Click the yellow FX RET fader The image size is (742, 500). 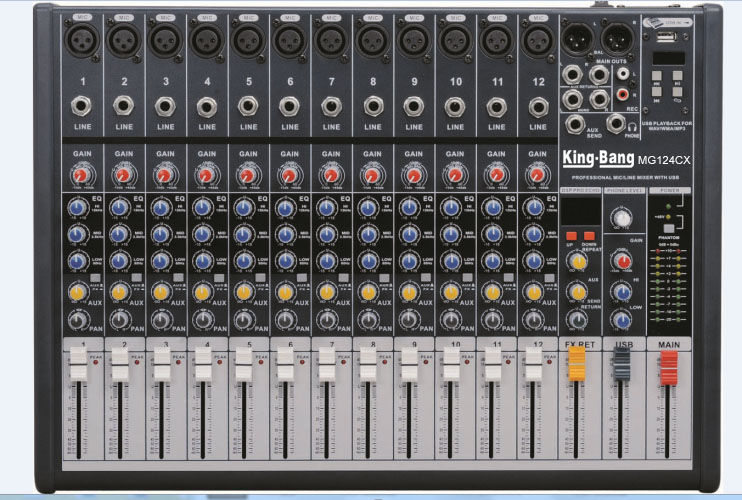[575, 366]
